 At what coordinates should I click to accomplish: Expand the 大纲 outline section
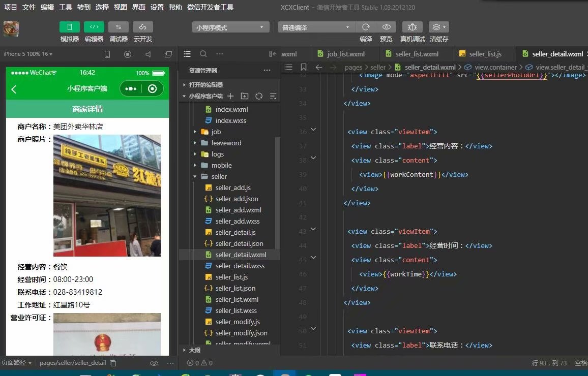(x=195, y=350)
